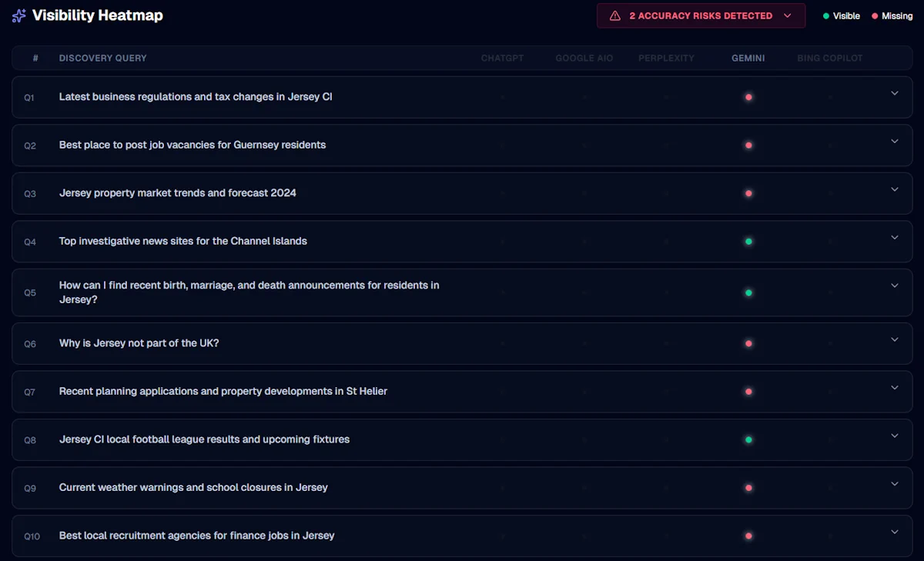
Task: Click the red Gemini dot for Q10 row
Action: tap(748, 536)
